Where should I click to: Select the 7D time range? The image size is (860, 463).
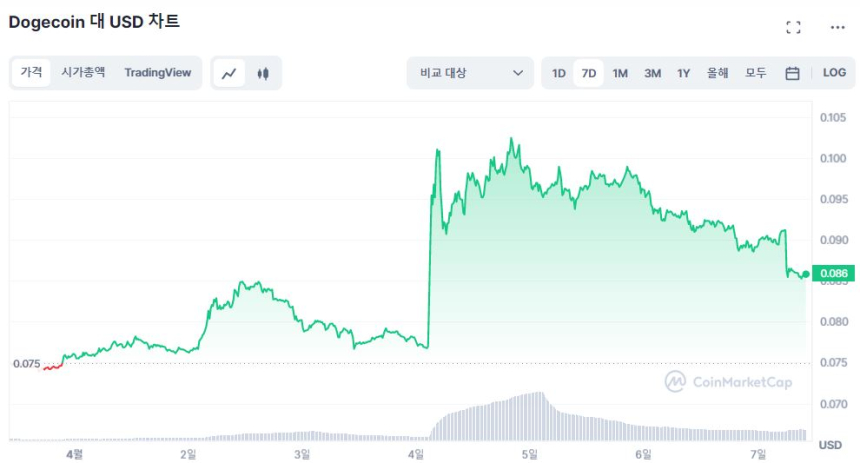pyautogui.click(x=589, y=73)
